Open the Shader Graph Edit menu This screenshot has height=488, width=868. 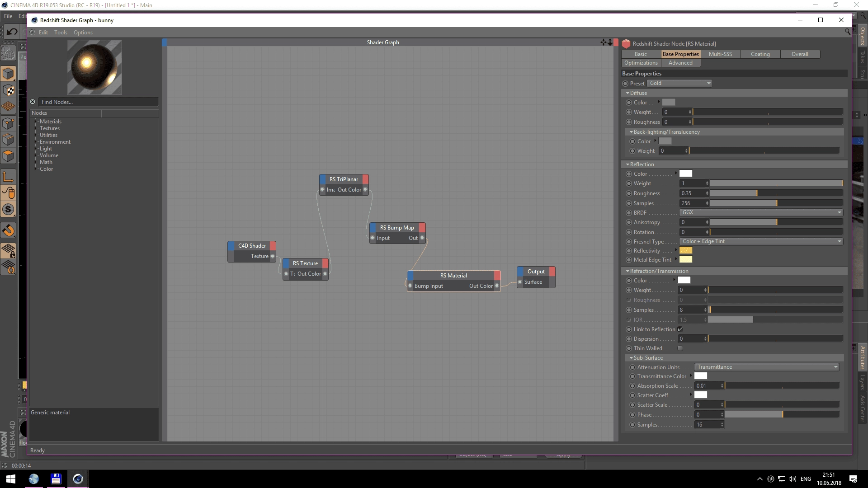tap(43, 33)
